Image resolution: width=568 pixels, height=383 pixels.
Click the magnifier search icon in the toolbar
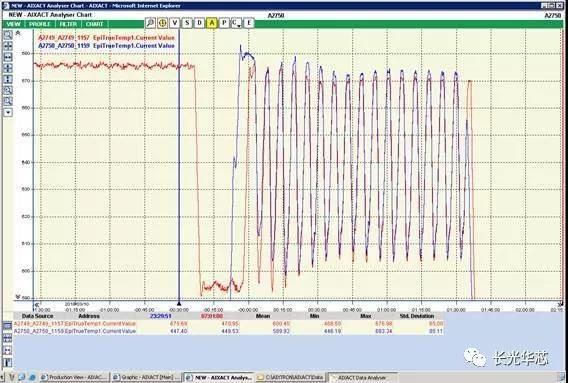coord(150,23)
